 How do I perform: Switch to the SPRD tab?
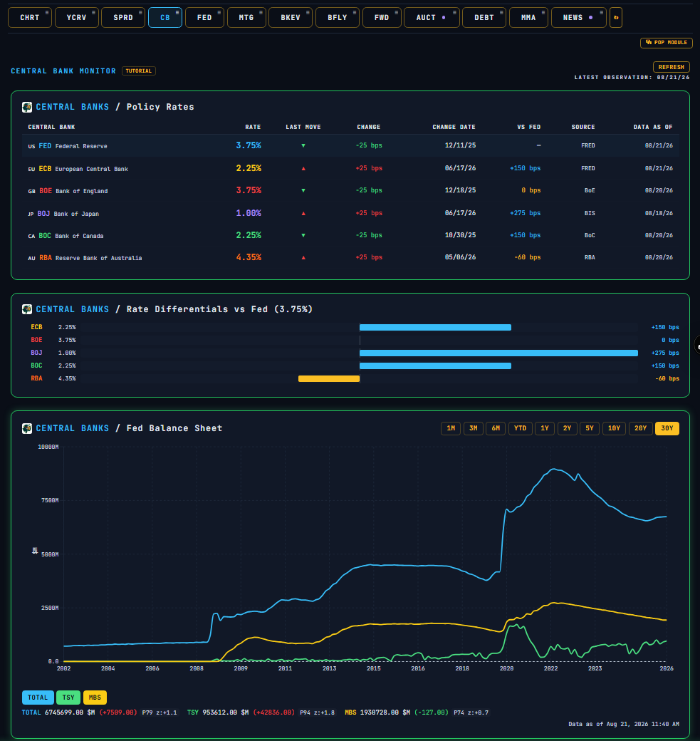coord(123,18)
